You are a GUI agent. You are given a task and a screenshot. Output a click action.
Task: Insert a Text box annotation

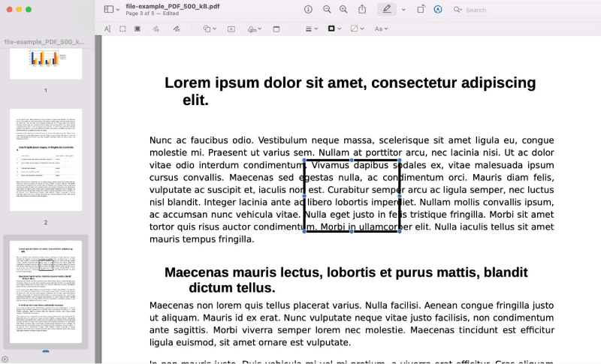tap(231, 29)
